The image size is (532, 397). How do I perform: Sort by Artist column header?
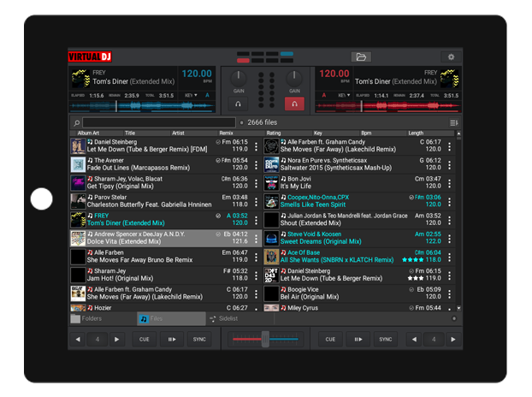(178, 133)
